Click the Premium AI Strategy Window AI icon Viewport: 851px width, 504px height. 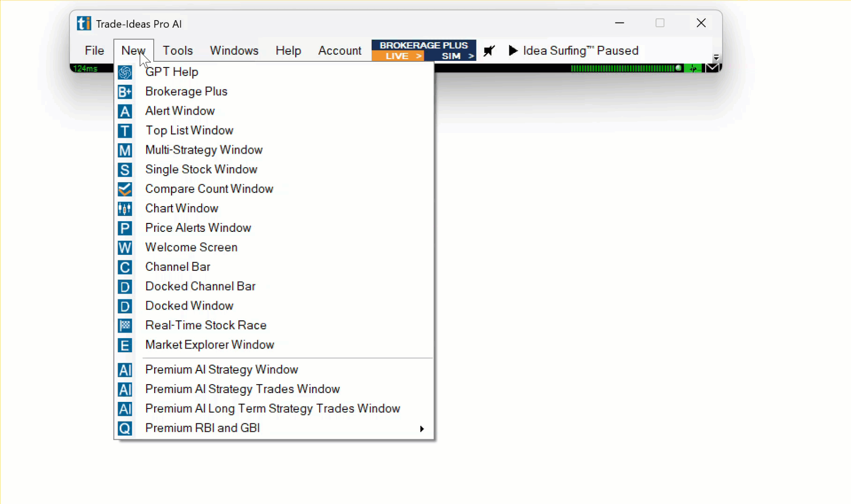(125, 370)
